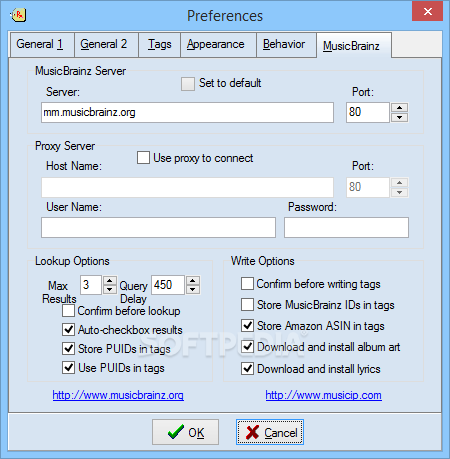This screenshot has height=459, width=450.
Task: Disable Download and install album art
Action: 247,347
